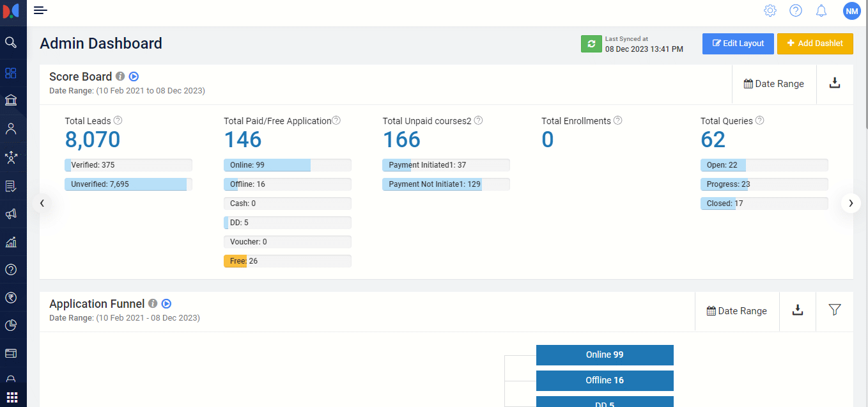868x407 pixels.
Task: Click Application Funnel info icon
Action: point(153,304)
